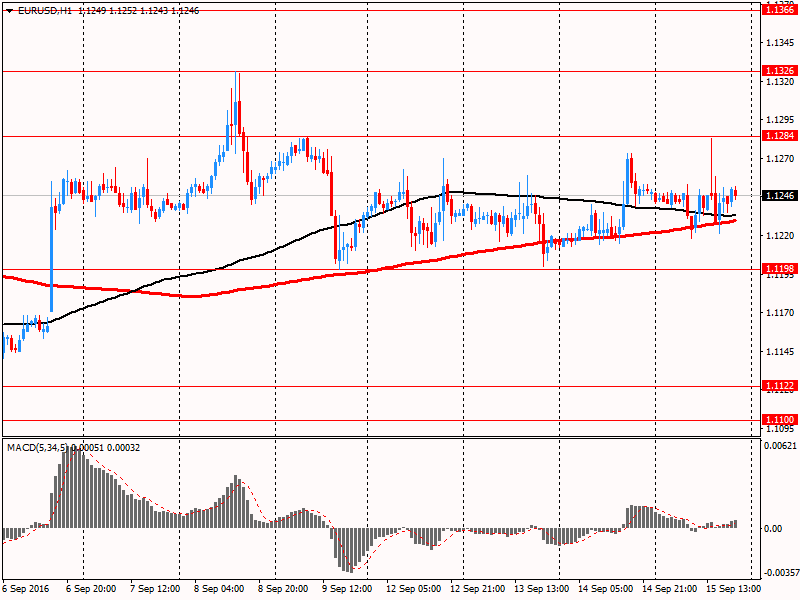Click the 1.1270 price scale value
This screenshot has width=800, height=600.
[780, 159]
